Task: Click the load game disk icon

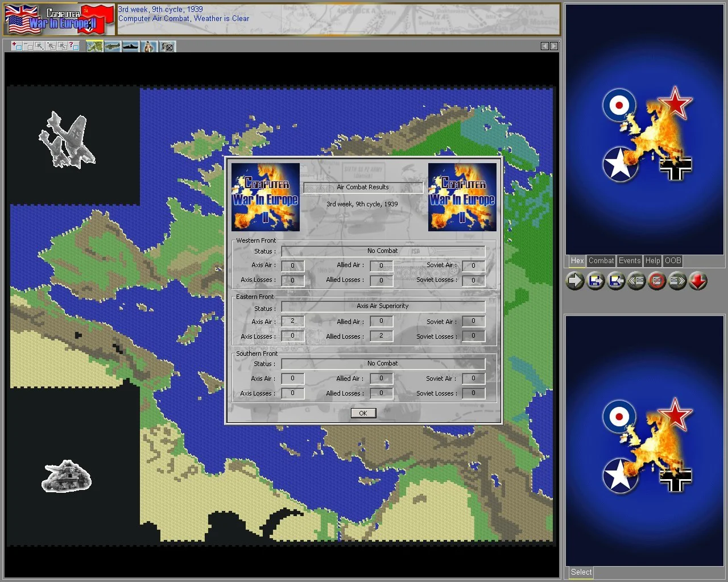Action: (616, 281)
